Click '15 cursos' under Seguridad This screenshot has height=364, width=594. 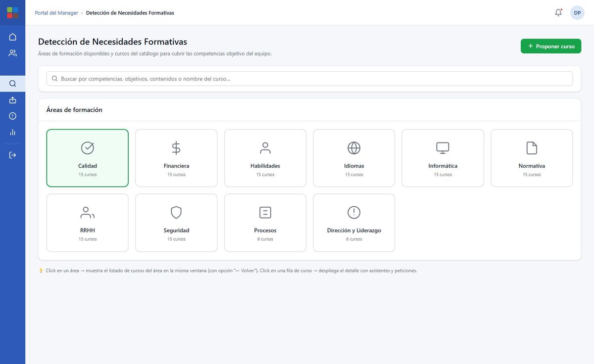tap(176, 239)
